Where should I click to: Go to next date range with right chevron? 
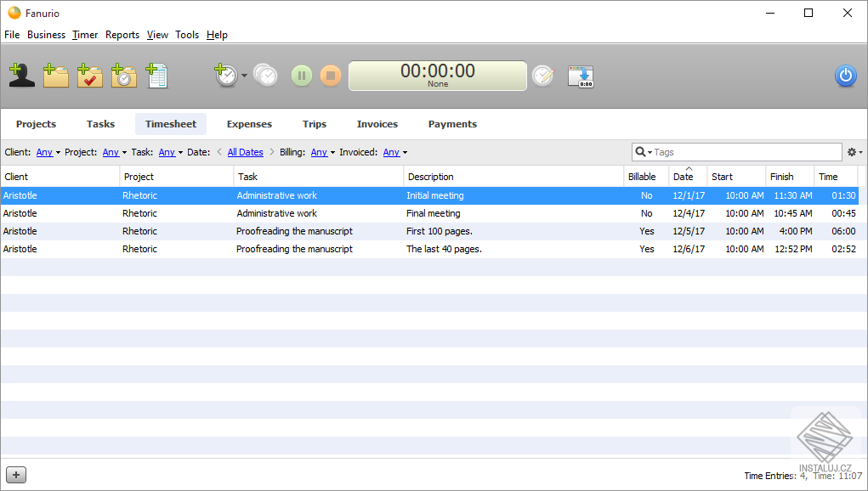click(x=272, y=152)
